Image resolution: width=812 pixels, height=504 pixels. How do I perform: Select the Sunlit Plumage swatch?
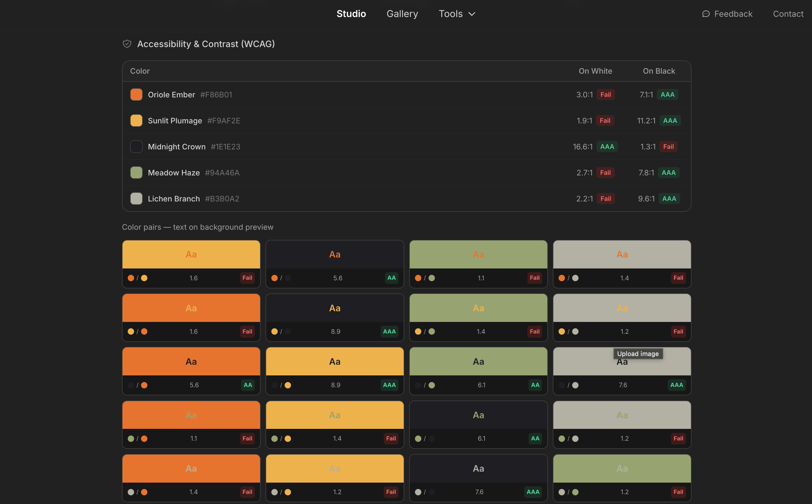pyautogui.click(x=136, y=121)
